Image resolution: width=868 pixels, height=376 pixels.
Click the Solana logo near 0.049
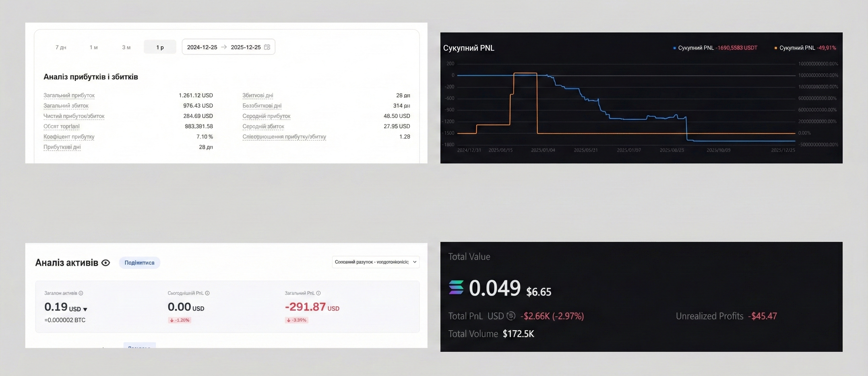(456, 288)
